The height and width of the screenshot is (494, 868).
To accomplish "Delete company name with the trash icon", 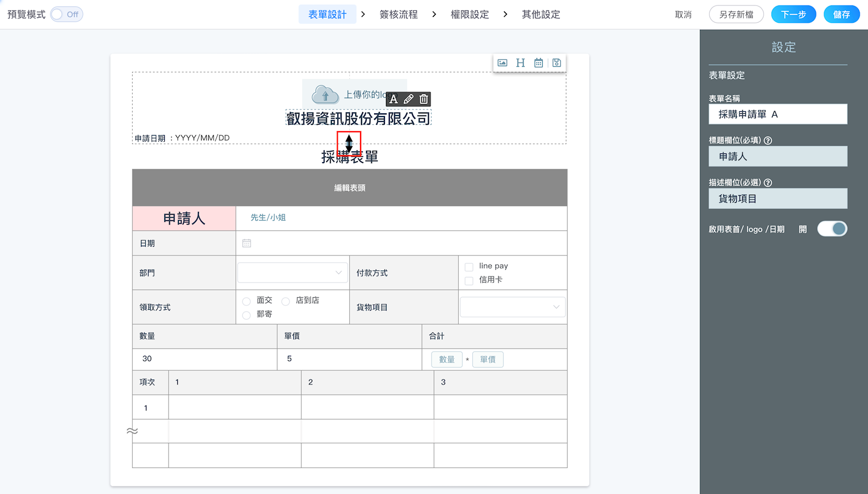I will click(x=424, y=99).
